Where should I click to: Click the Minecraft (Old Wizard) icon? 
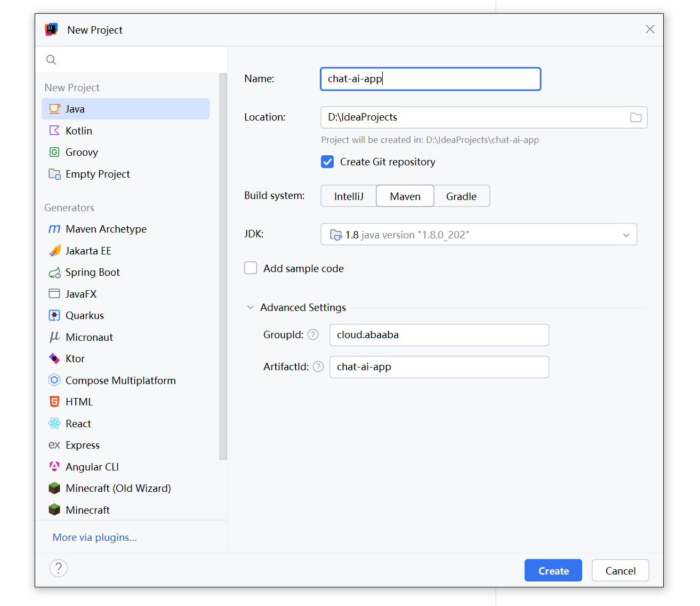click(54, 488)
